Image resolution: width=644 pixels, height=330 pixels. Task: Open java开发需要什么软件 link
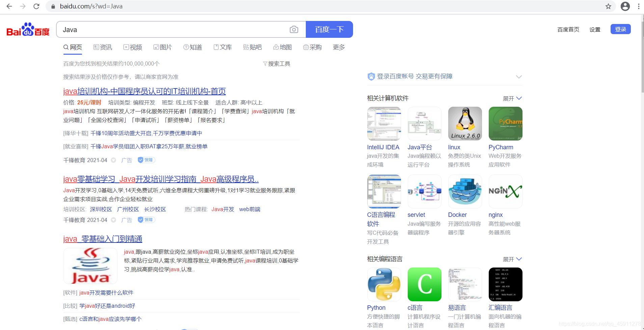click(106, 293)
